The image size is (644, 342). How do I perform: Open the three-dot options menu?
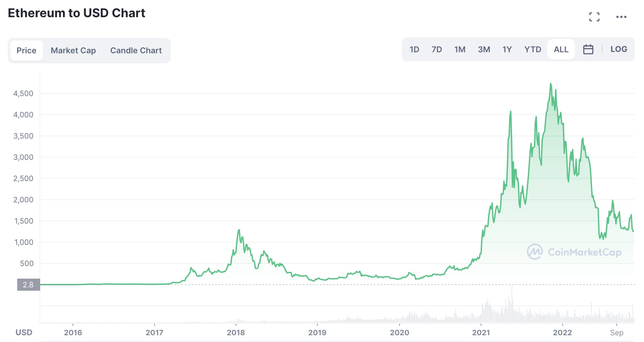click(x=622, y=17)
